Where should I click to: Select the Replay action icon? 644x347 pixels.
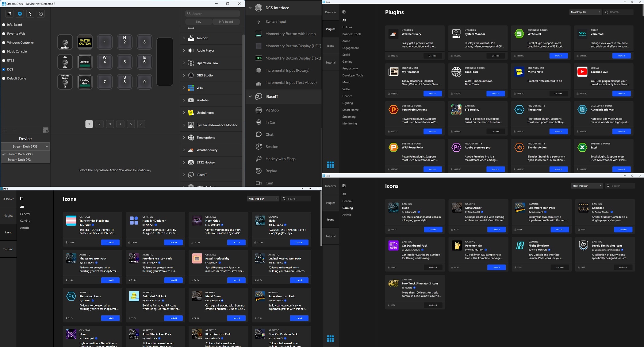tap(259, 171)
